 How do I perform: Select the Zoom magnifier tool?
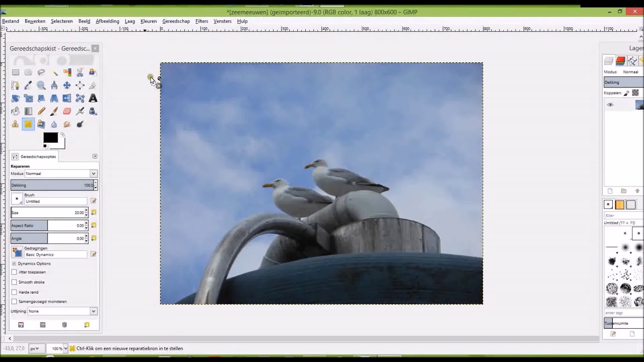click(41, 85)
